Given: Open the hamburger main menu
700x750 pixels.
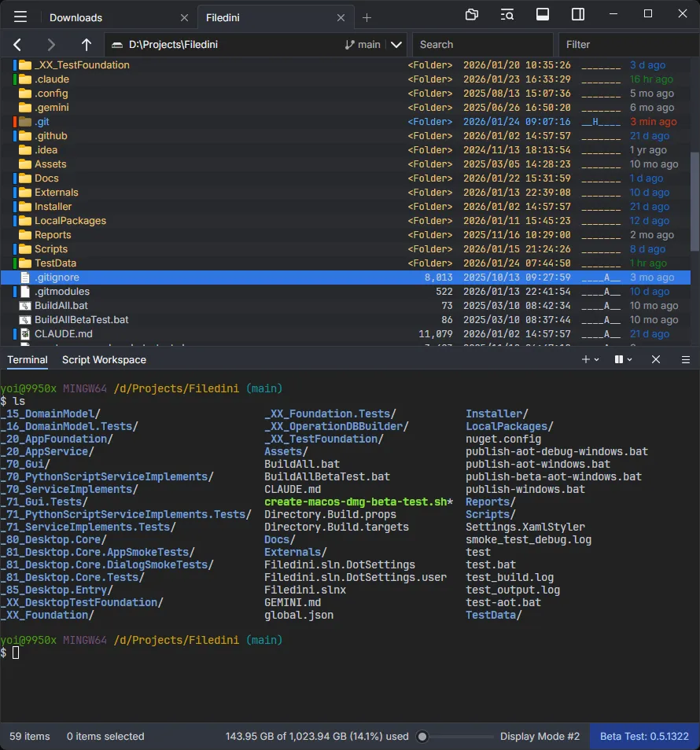Looking at the screenshot, I should pos(20,17).
